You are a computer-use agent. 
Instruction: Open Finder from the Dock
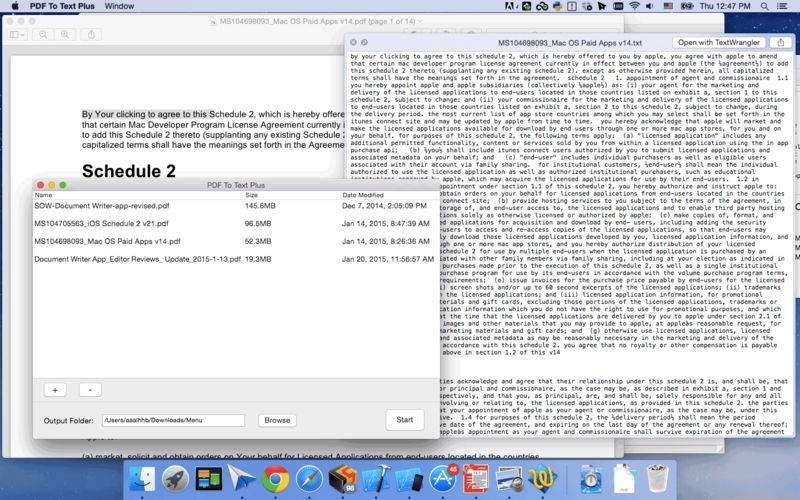(142, 479)
